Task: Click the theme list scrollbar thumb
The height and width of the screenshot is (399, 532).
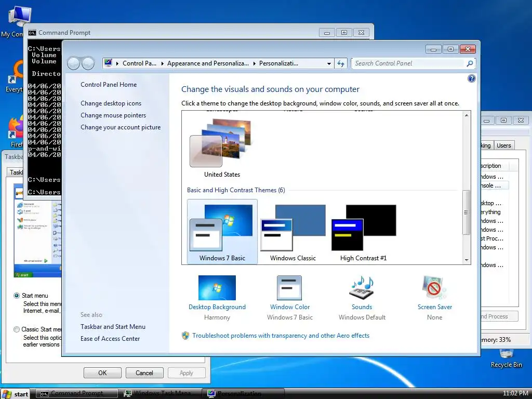Action: click(x=467, y=212)
